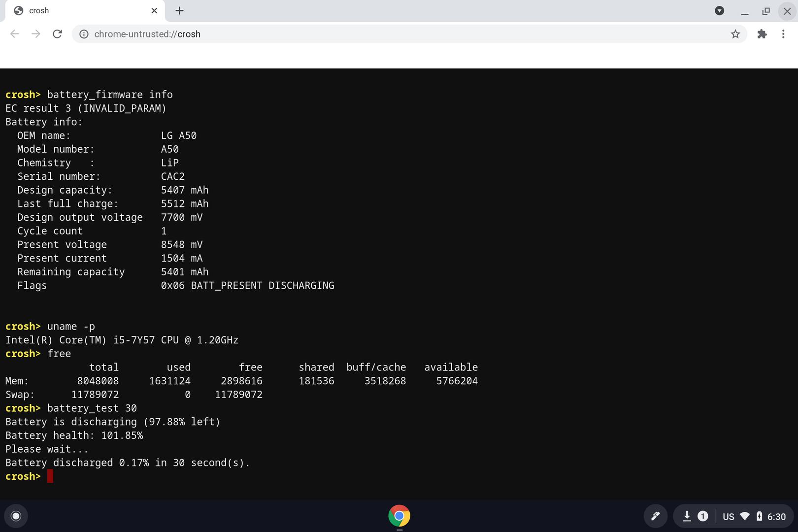798x532 pixels.
Task: Open the Chrome app in the shelf
Action: (399, 516)
